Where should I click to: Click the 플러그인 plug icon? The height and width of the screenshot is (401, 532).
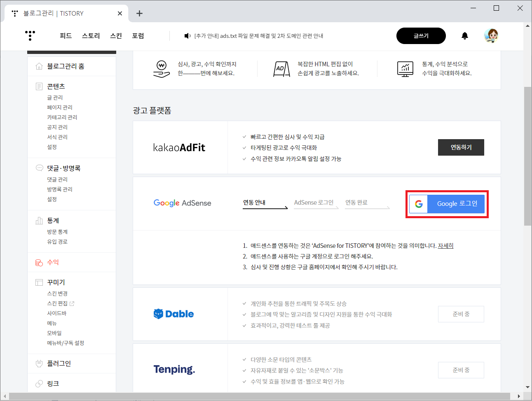[x=39, y=364]
